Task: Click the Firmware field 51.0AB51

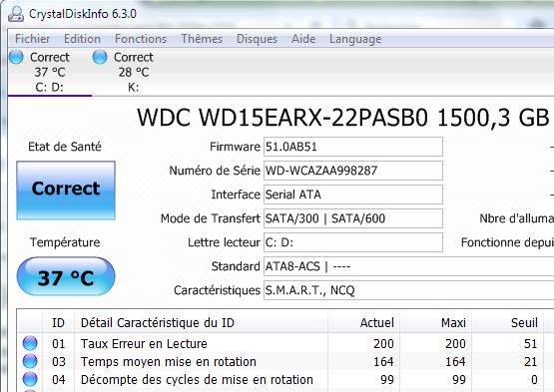Action: (x=353, y=147)
